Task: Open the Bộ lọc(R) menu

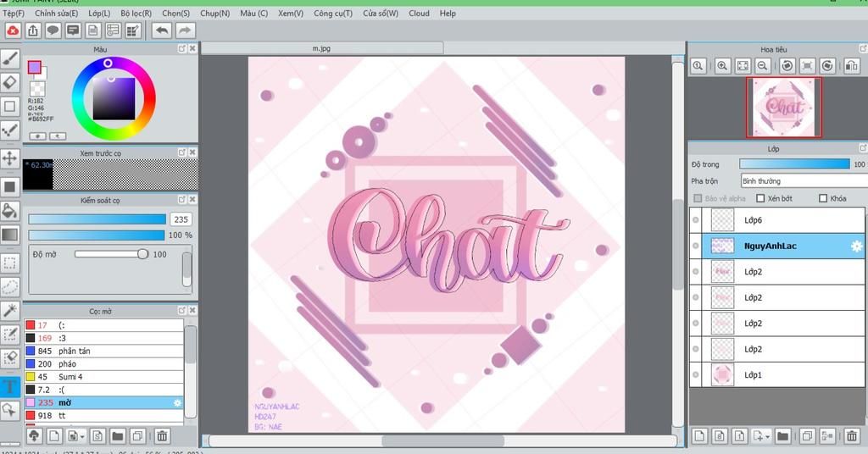Action: coord(136,14)
